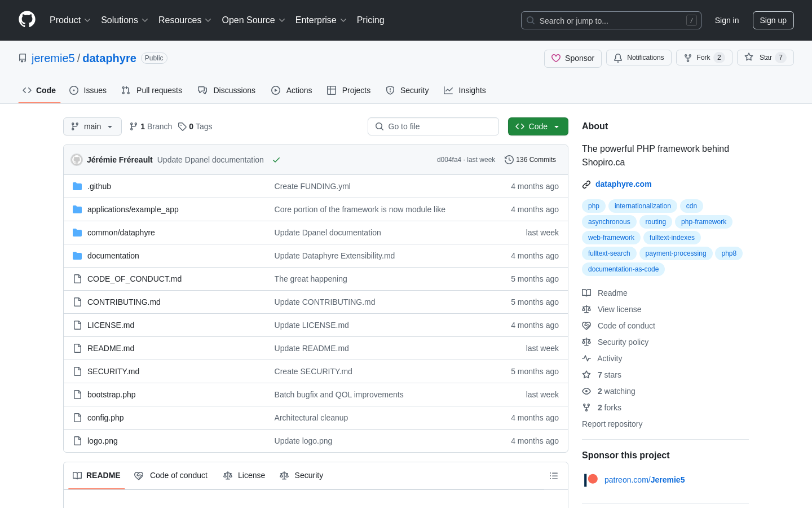Click the config.php file icon
This screenshot has height=508, width=812.
[77, 418]
